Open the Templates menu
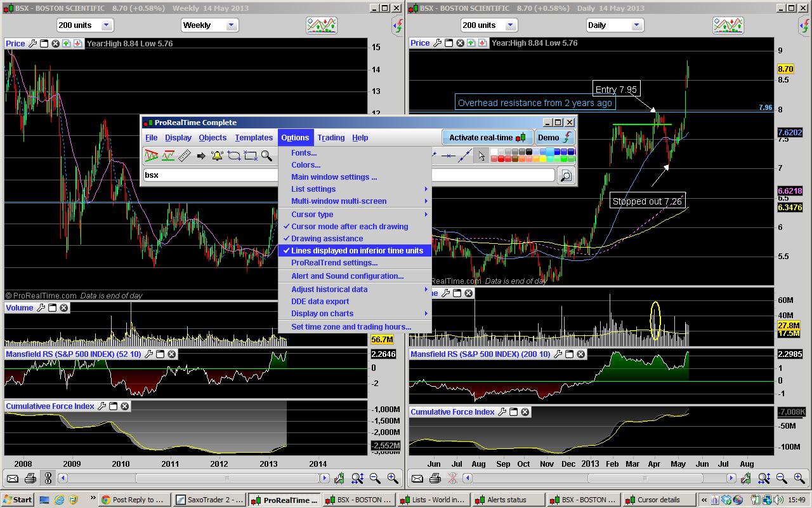This screenshot has width=812, height=508. (x=254, y=138)
